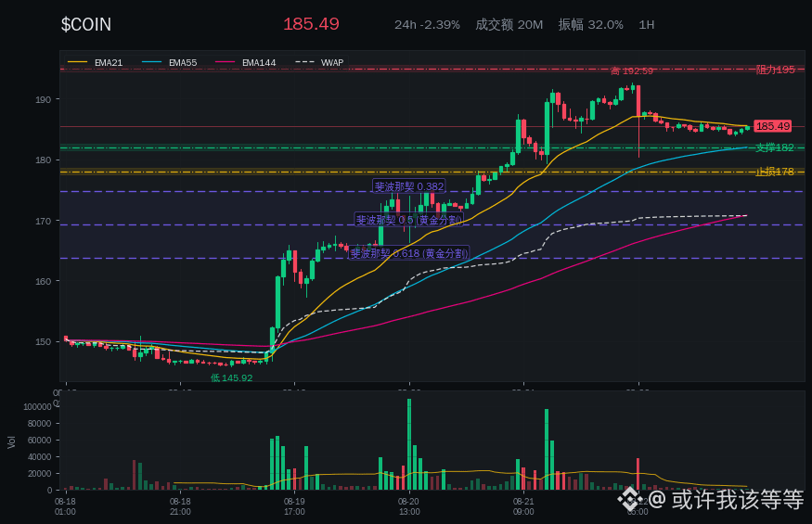Click the 1H timeframe label

[x=646, y=25]
